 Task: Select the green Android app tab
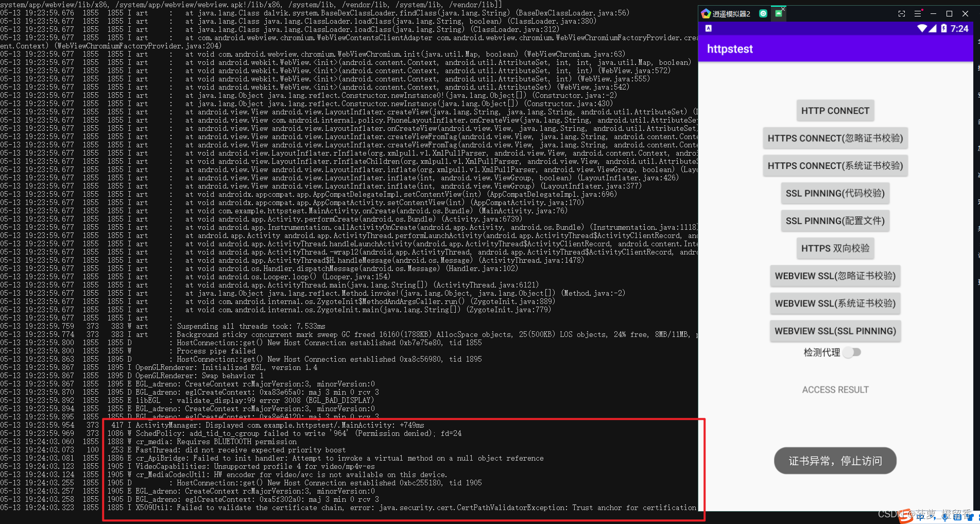(778, 13)
